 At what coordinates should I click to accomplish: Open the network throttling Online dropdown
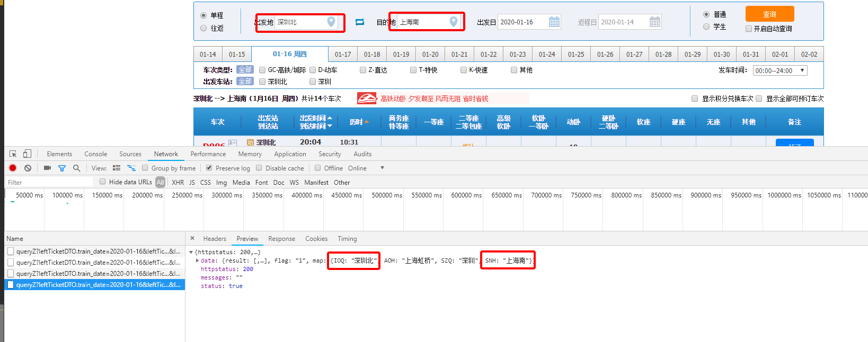[x=366, y=168]
